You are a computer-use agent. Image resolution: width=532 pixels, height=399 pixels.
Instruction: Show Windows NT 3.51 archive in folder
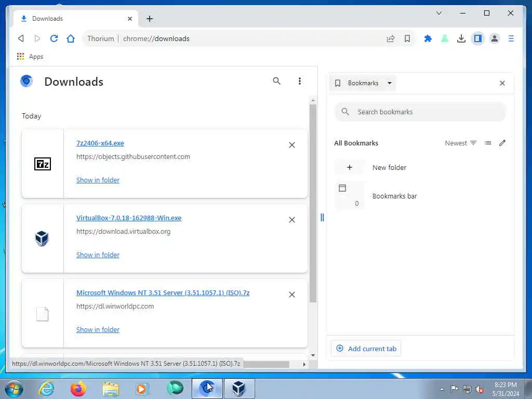click(x=98, y=330)
